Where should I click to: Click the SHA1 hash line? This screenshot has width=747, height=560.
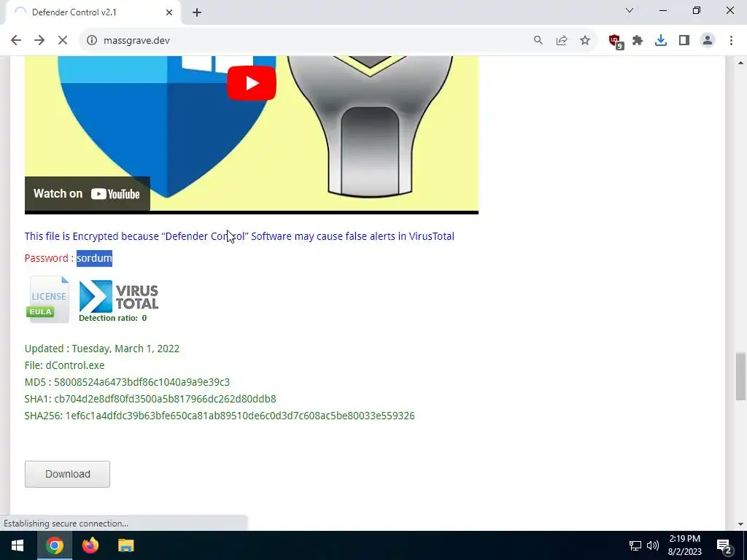(x=150, y=399)
